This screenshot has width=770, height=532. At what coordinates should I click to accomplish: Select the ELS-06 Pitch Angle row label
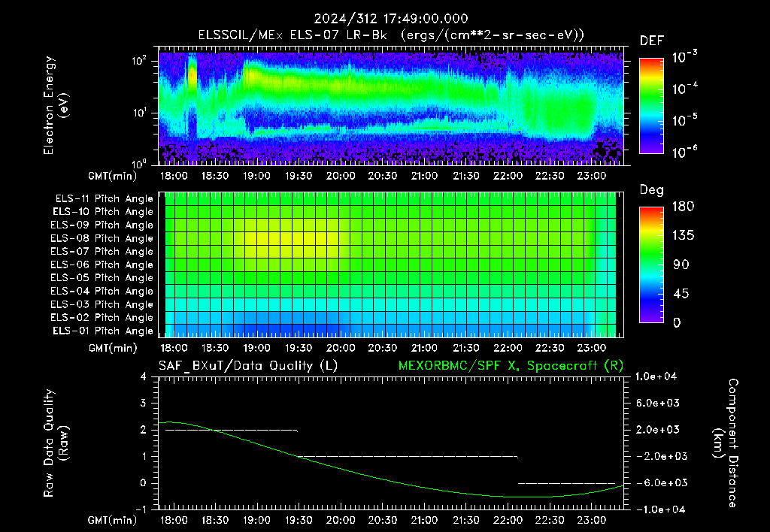pyautogui.click(x=102, y=265)
